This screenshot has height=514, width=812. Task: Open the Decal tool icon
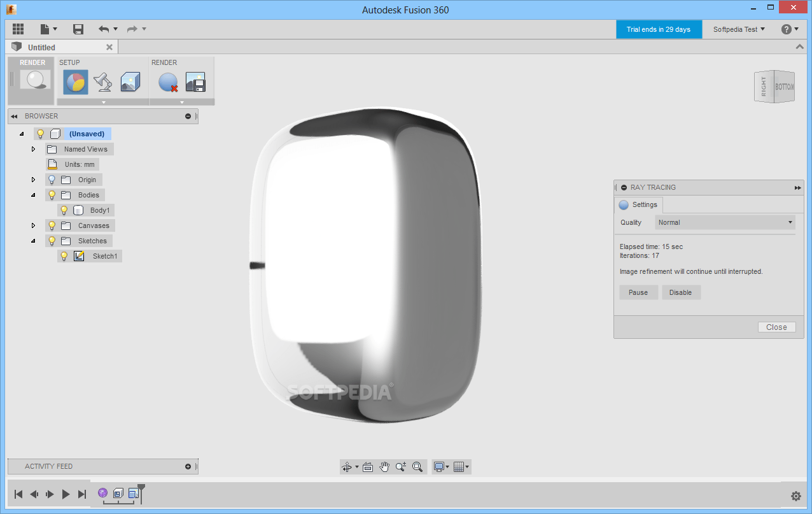(x=130, y=82)
